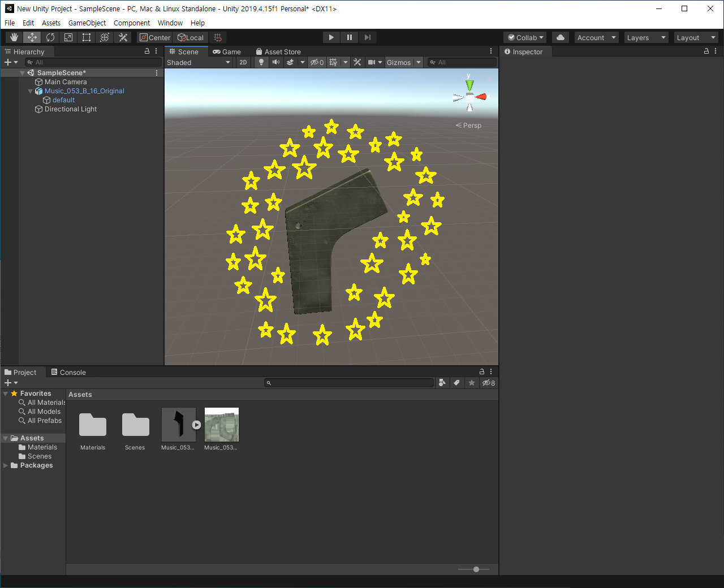
Task: Switch to the Console tab
Action: (x=68, y=372)
